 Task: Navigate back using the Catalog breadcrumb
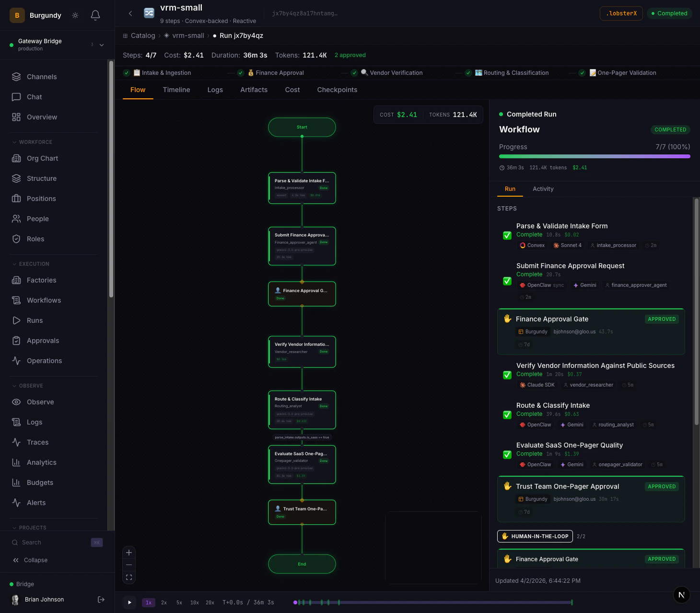(142, 35)
